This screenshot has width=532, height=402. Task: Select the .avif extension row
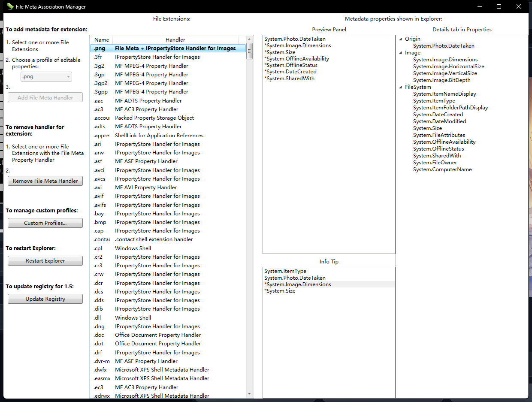point(169,196)
